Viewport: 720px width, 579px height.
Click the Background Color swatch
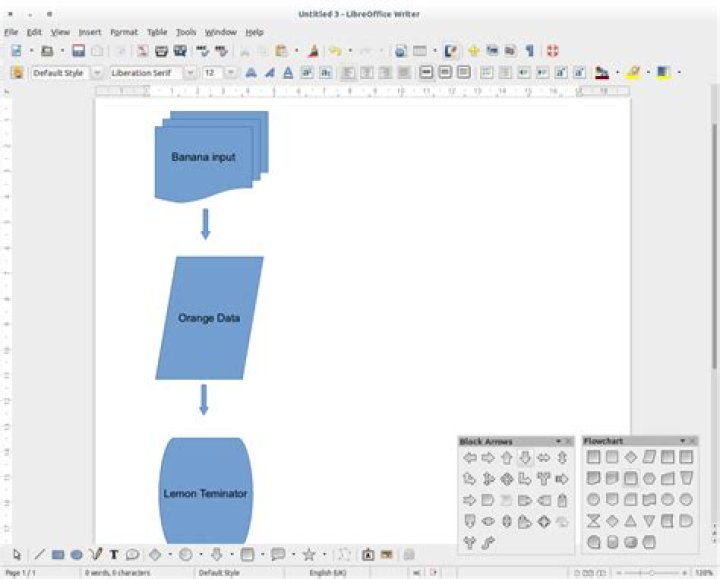click(664, 73)
